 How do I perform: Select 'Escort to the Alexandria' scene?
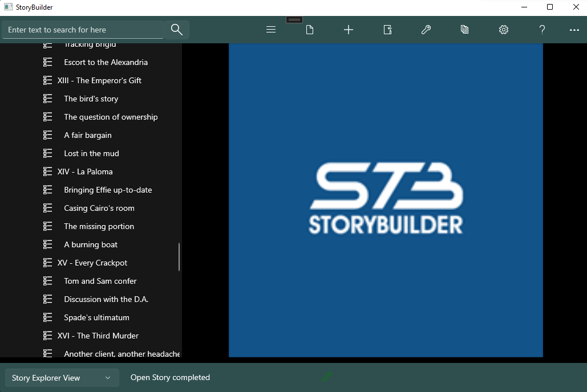[x=106, y=62]
